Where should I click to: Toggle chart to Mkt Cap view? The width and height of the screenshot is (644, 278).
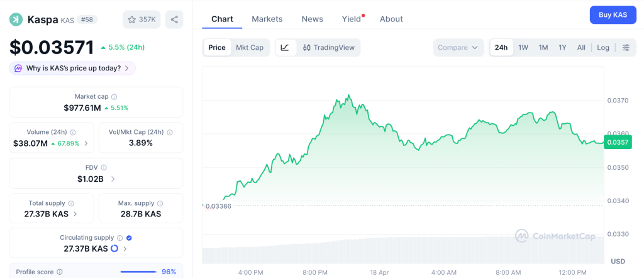250,48
